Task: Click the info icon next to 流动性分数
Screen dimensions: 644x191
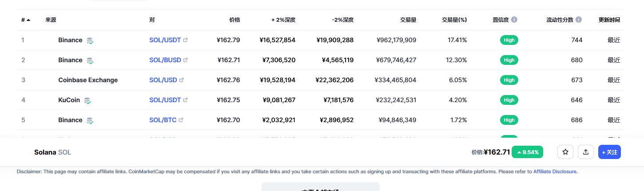Action: pos(579,20)
